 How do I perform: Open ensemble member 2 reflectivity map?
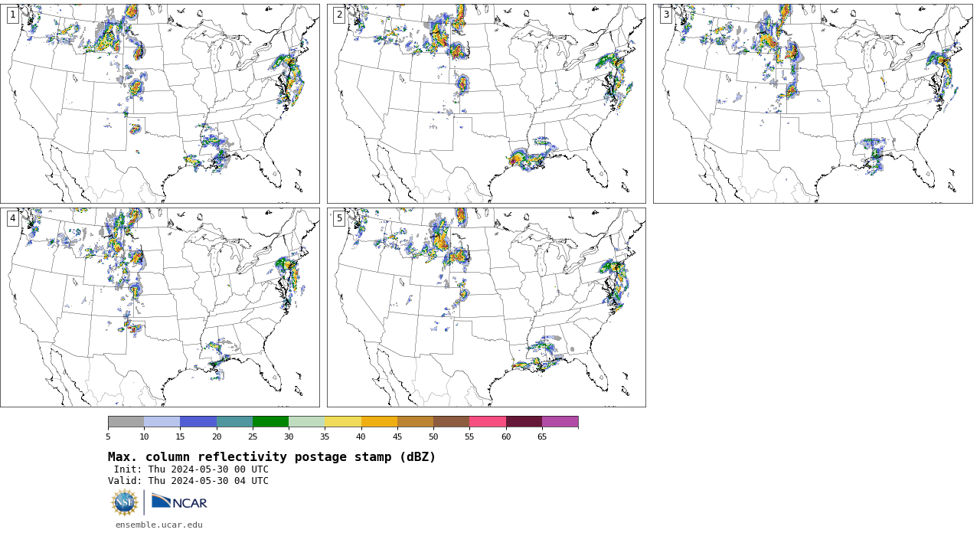pos(486,103)
